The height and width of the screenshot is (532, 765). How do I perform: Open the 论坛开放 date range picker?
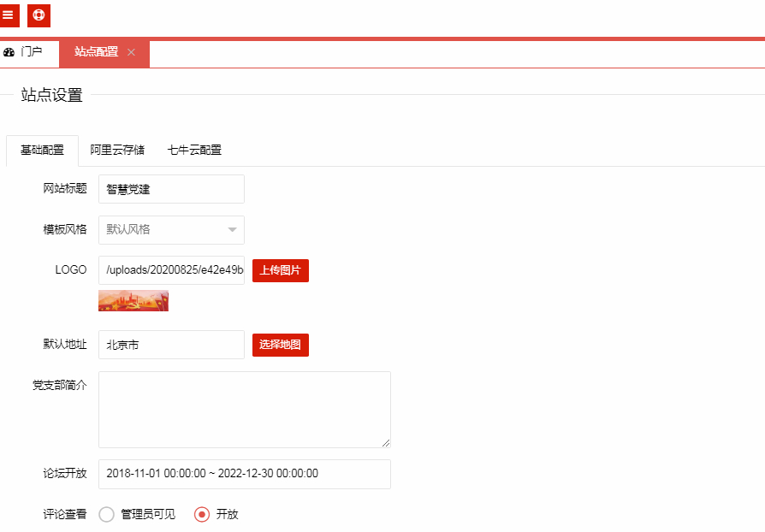point(244,474)
